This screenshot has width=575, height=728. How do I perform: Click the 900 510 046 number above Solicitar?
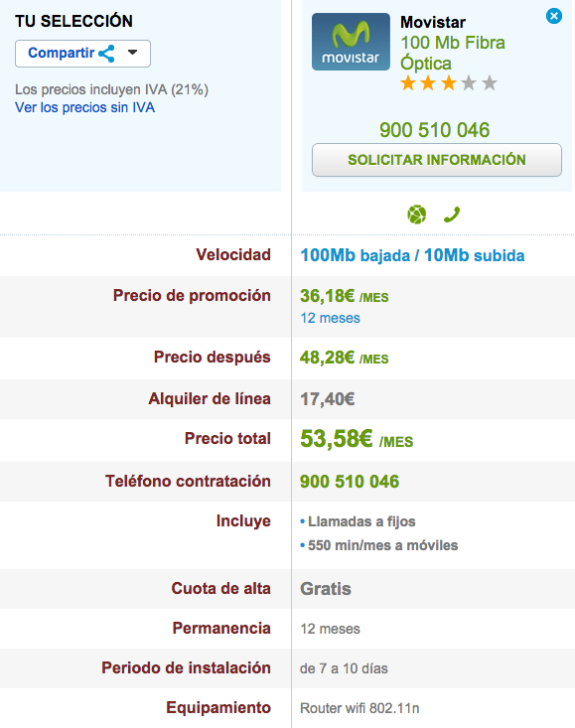pos(434,129)
